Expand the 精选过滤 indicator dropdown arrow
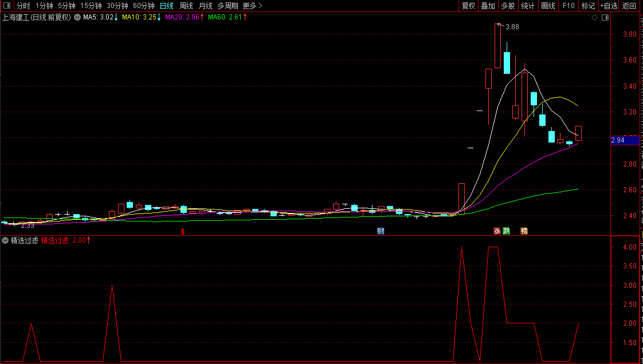 pos(5,240)
